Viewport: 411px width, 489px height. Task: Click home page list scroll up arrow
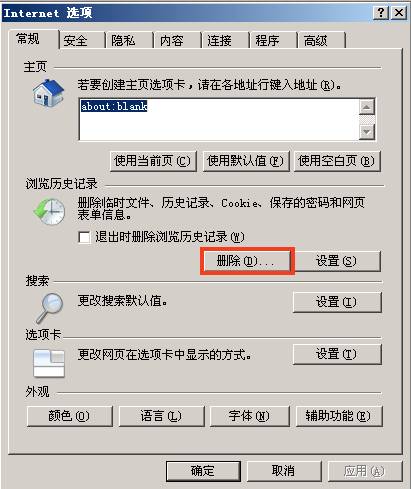tap(367, 107)
